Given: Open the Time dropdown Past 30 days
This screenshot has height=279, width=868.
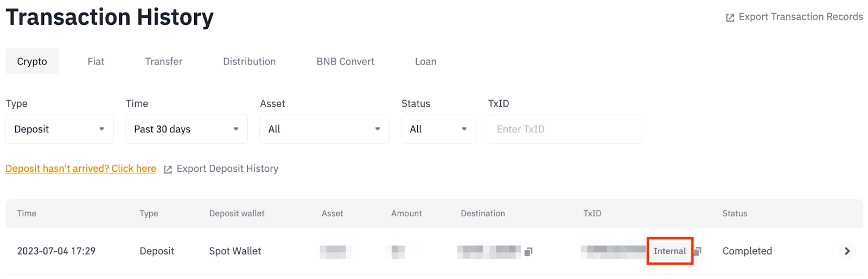Looking at the screenshot, I should (x=186, y=129).
